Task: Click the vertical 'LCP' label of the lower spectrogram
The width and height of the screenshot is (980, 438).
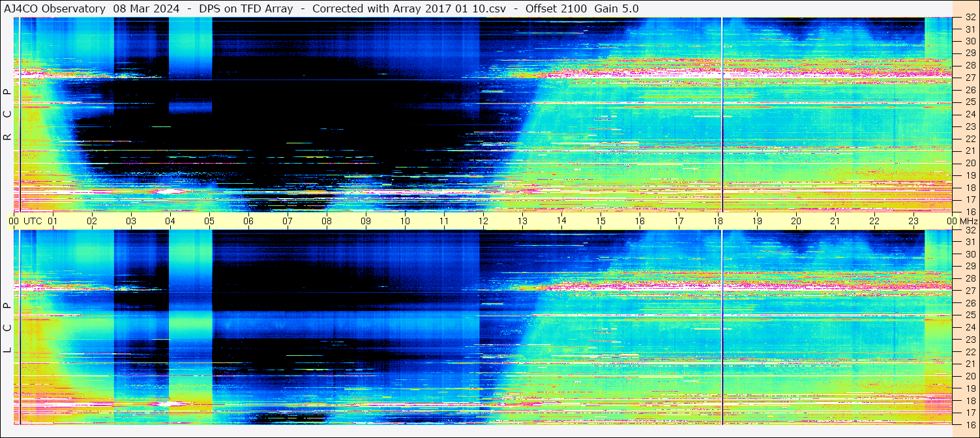Action: coord(8,328)
